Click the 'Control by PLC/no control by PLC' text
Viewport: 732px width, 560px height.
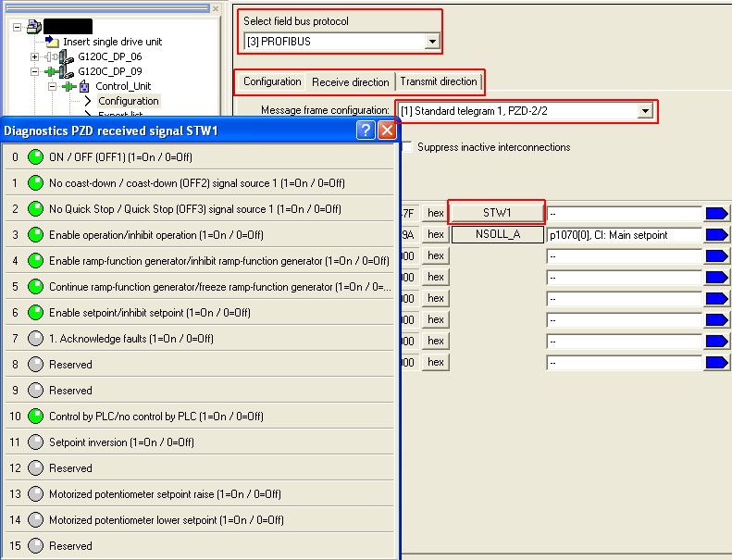(155, 417)
